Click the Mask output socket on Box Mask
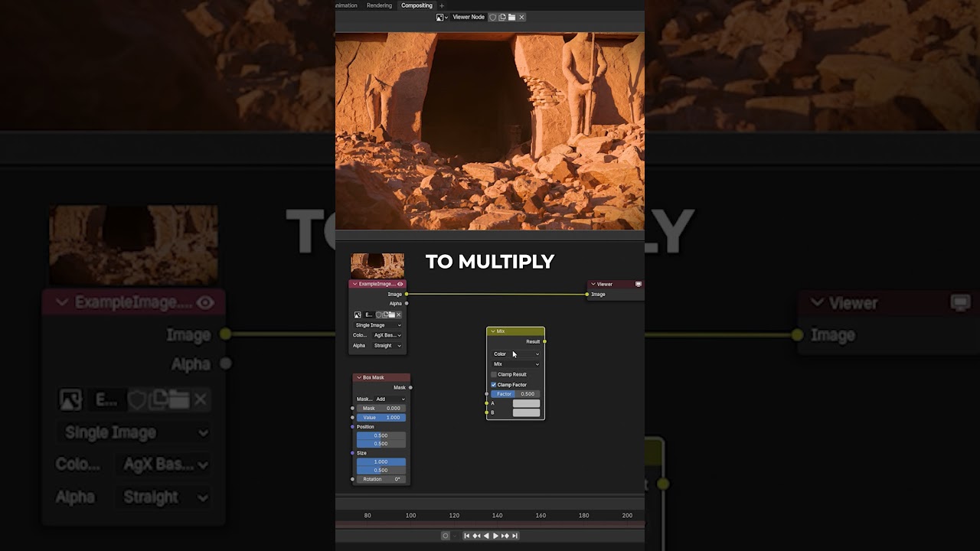This screenshot has height=551, width=980. pos(410,387)
